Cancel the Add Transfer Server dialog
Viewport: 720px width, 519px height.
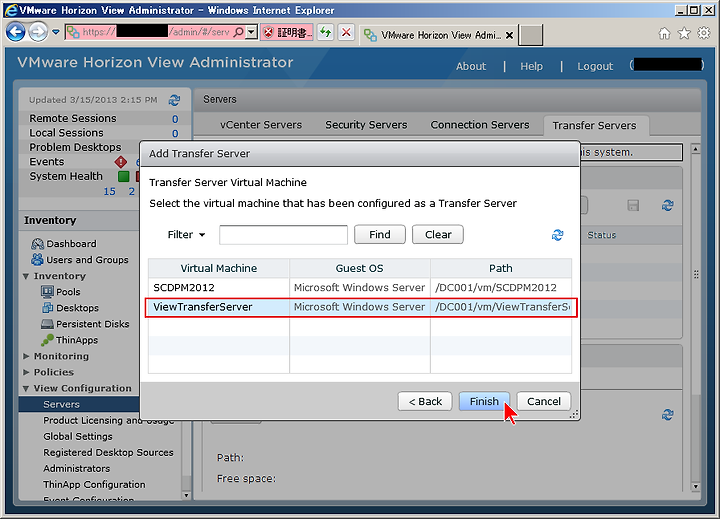point(544,401)
